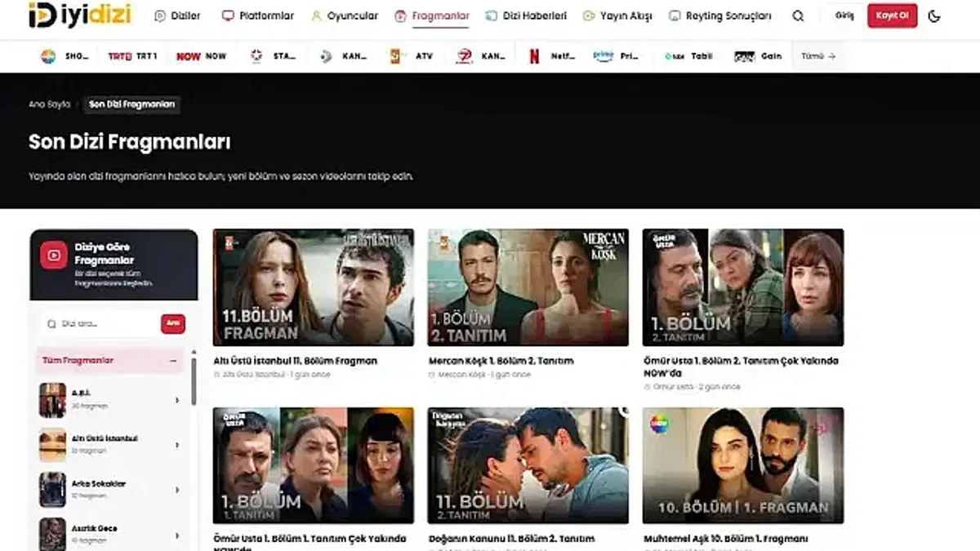Open Altı Üstü İstanbul 11. Bölüm thumbnail
The height and width of the screenshot is (551, 980).
click(x=314, y=287)
